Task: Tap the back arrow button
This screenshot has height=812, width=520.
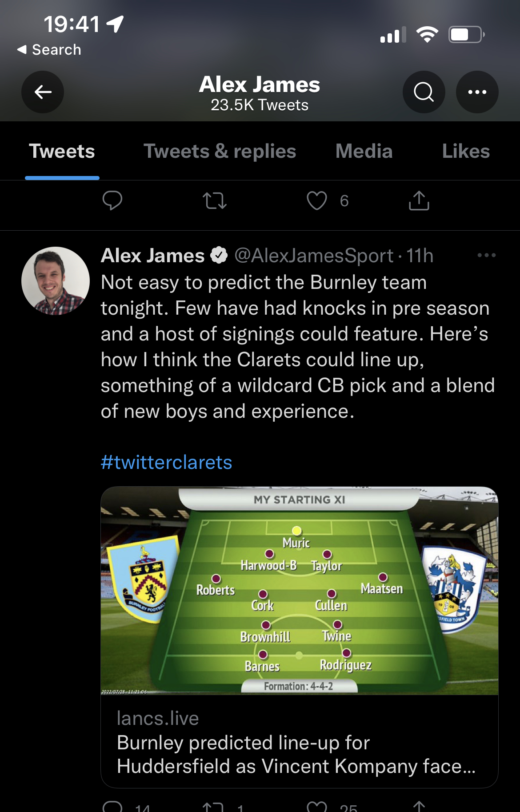Action: [x=43, y=92]
